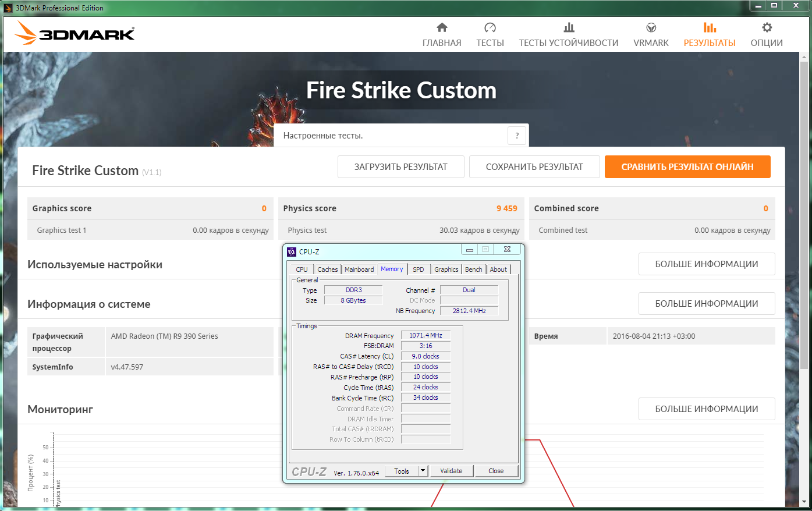Click the Combined test frame rate value
The height and width of the screenshot is (511, 812).
pos(732,230)
